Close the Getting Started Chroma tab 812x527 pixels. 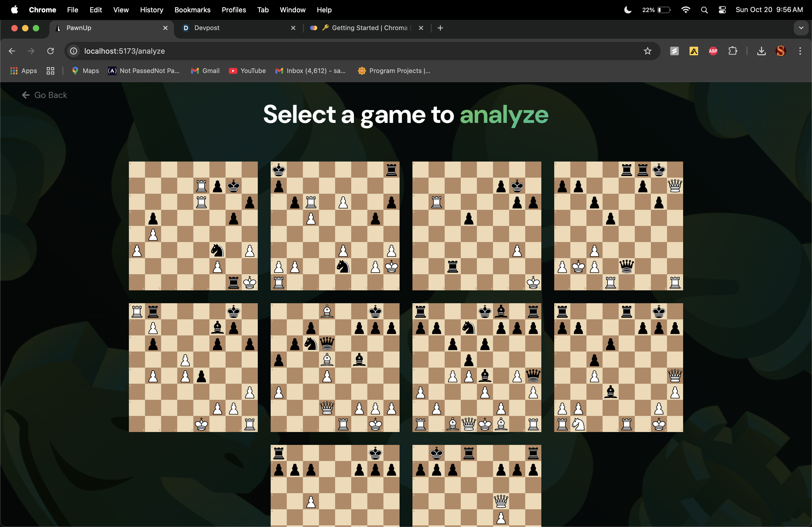coord(421,28)
